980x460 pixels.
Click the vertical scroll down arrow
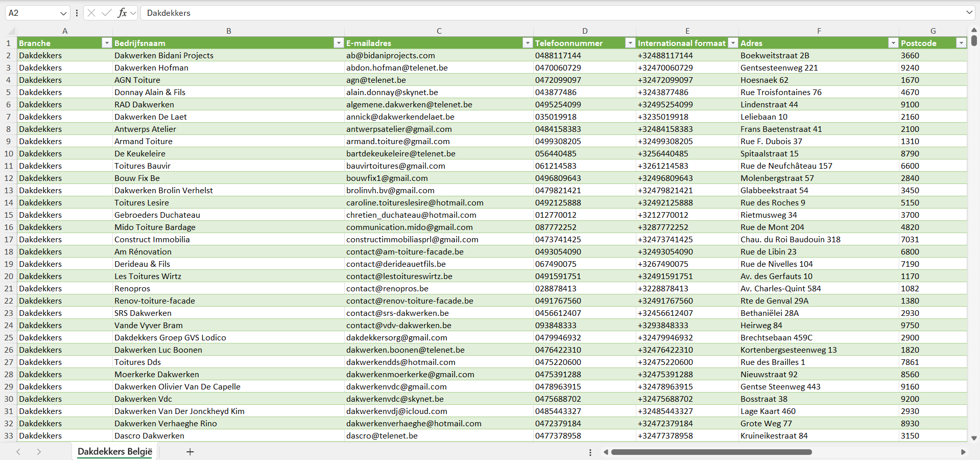[974, 438]
